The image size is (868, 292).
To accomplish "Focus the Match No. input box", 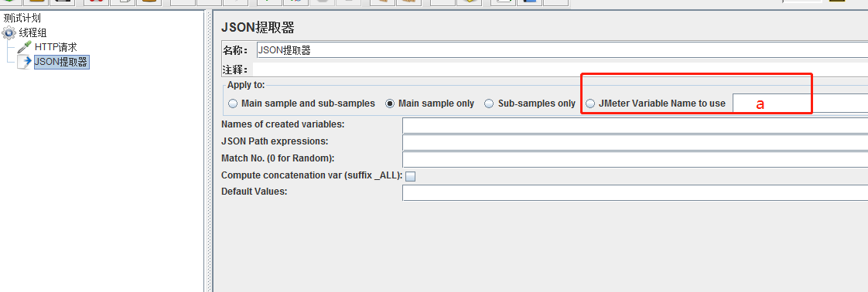I will coord(635,160).
